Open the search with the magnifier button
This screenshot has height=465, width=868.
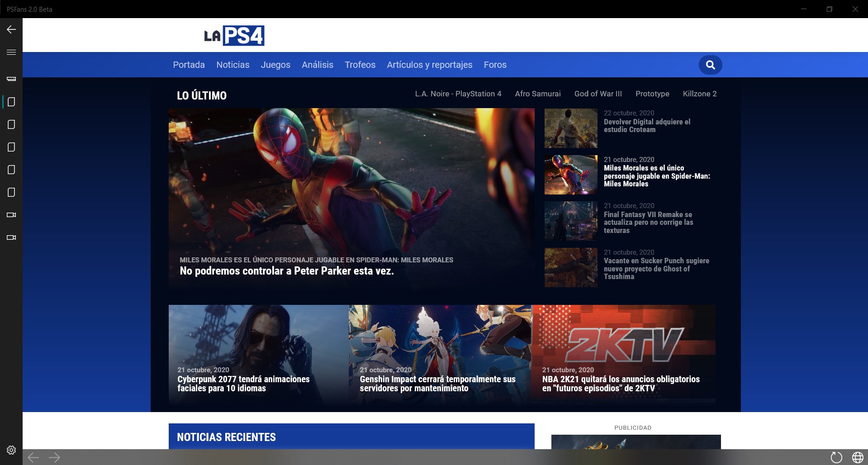710,65
